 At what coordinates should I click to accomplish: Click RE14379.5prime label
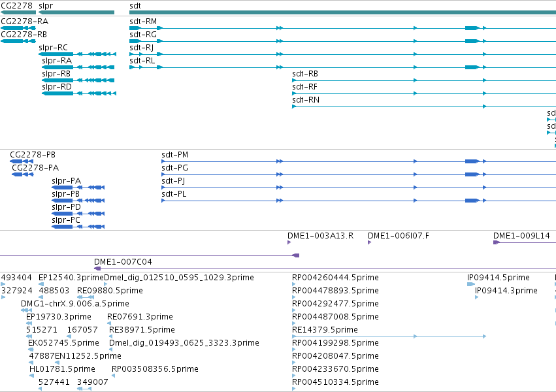pos(325,330)
